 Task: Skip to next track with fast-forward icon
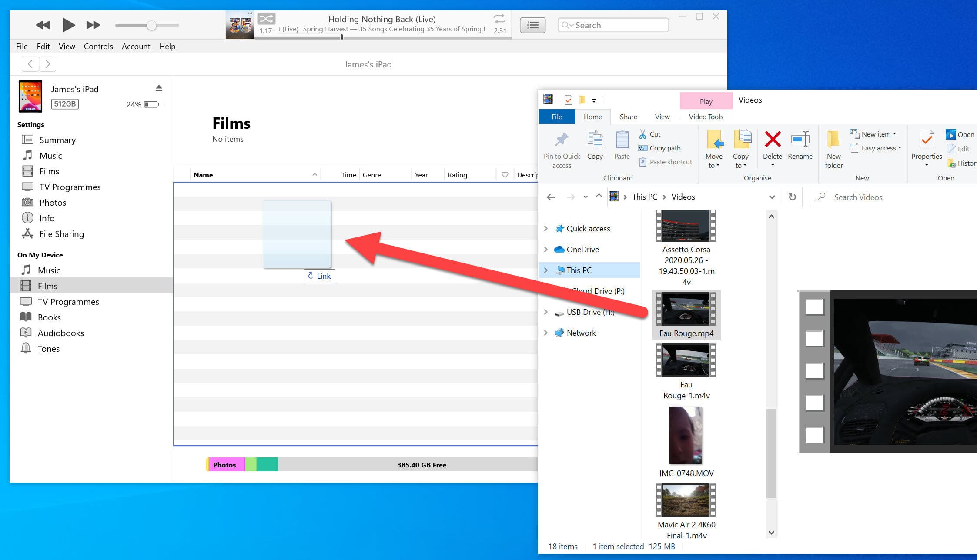pyautogui.click(x=93, y=25)
